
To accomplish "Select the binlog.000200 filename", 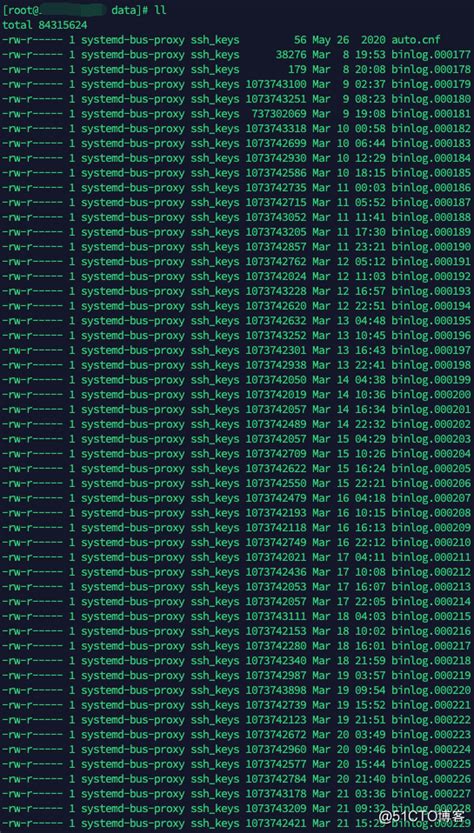I will [431, 395].
